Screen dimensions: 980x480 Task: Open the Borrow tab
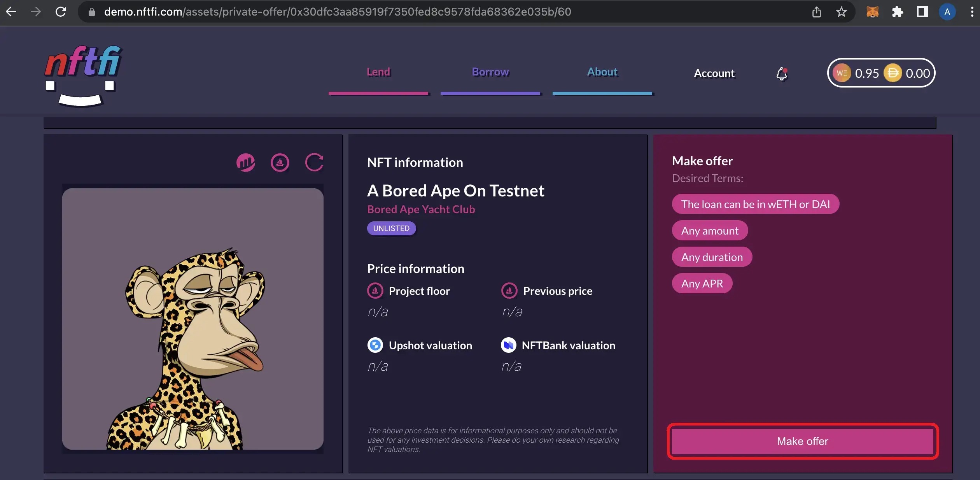490,72
